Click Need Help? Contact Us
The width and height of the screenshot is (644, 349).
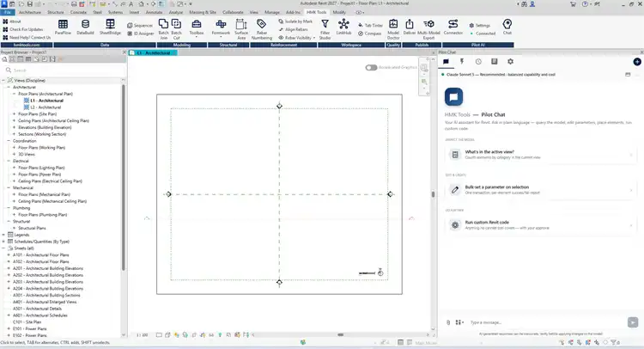point(27,38)
